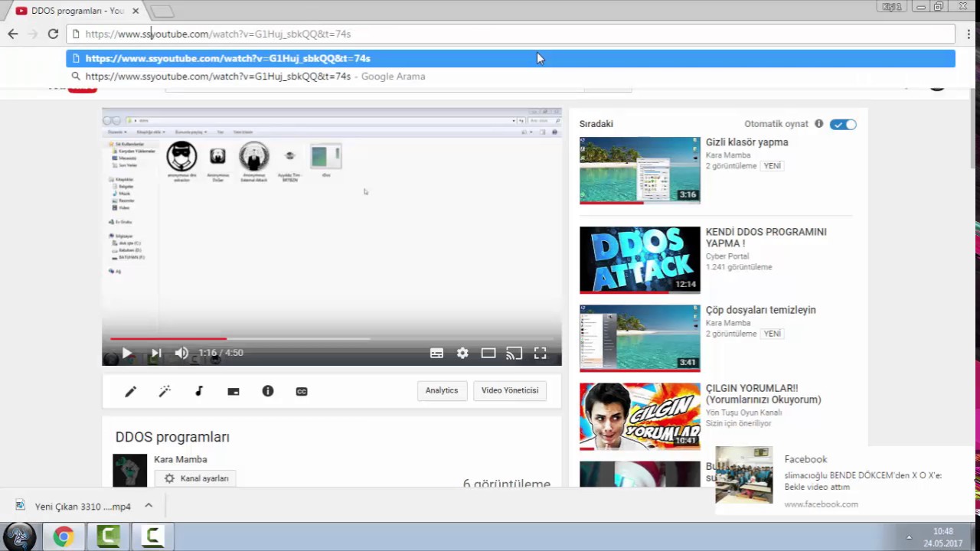980x551 pixels.
Task: Reload the page with refresh icon
Action: point(53,34)
